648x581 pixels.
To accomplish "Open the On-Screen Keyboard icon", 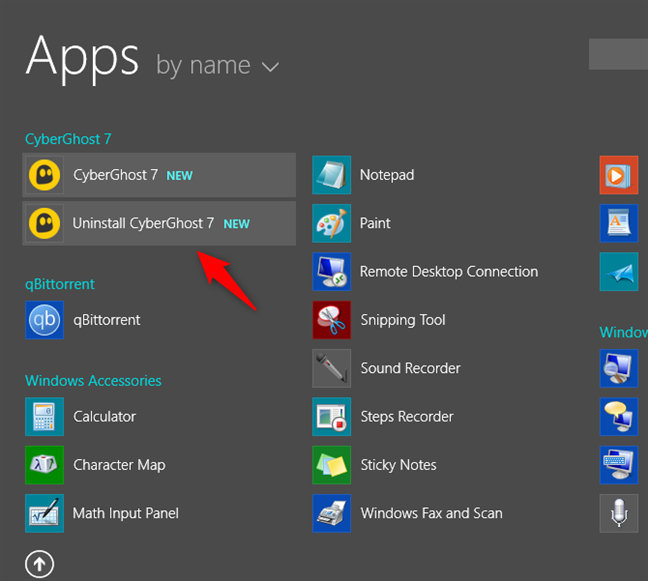I will tap(619, 465).
